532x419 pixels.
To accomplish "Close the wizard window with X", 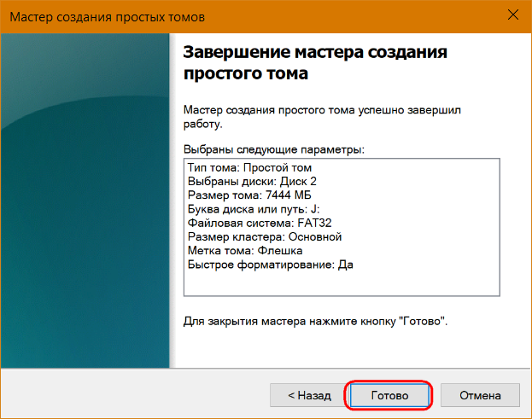I will [512, 15].
